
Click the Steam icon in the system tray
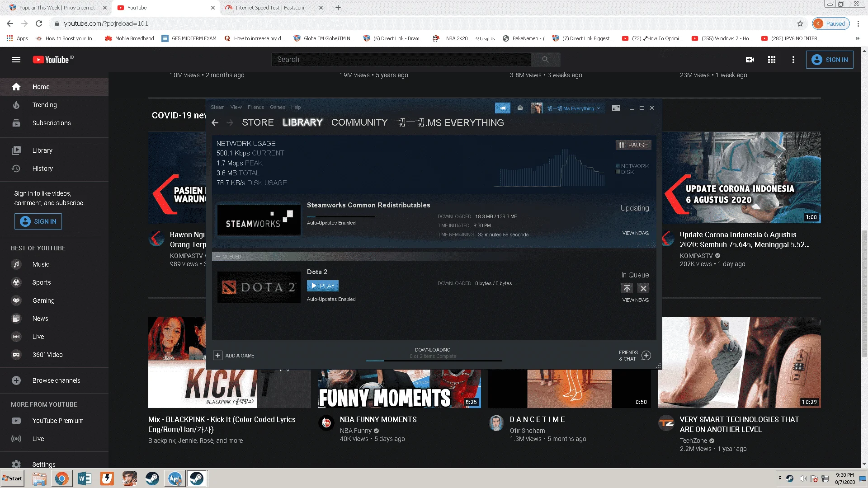click(790, 479)
